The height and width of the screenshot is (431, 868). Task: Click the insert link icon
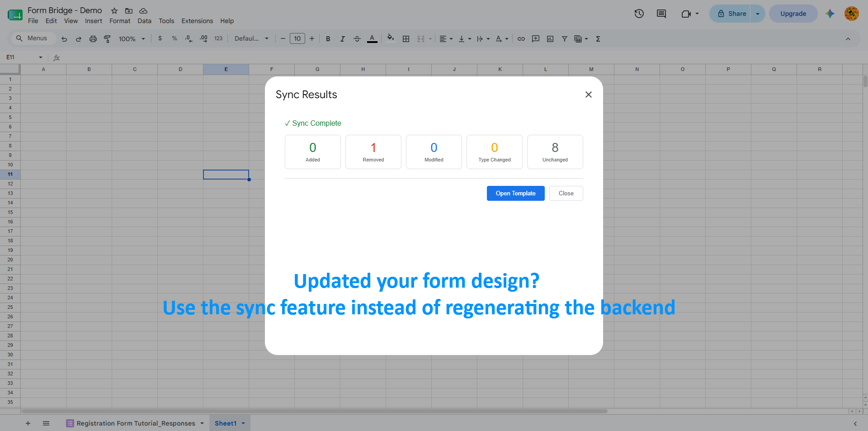(521, 39)
